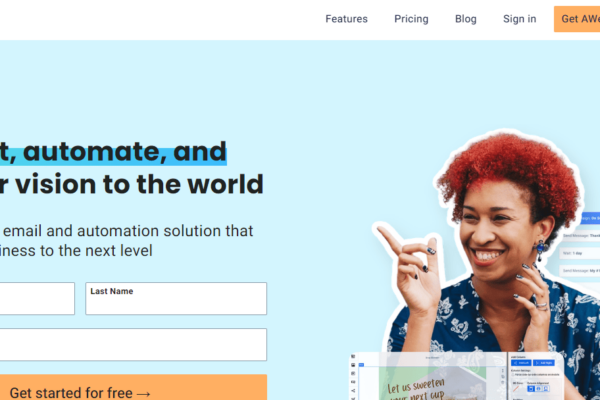600x400 pixels.
Task: Click the topmost icon in mockup's left sidebar
Action: [x=353, y=356]
